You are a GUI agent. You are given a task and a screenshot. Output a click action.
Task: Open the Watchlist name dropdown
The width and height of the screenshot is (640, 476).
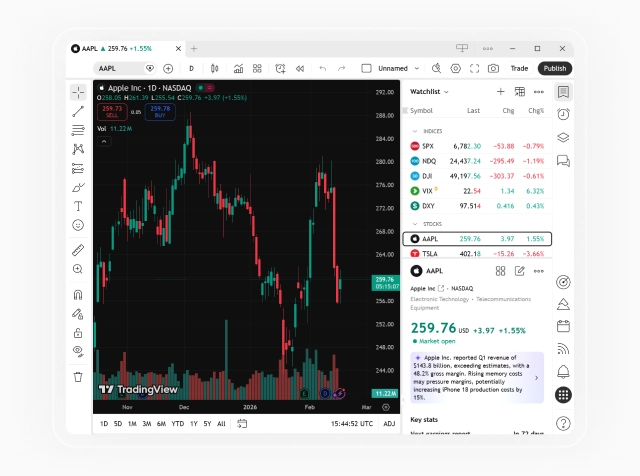(x=429, y=91)
